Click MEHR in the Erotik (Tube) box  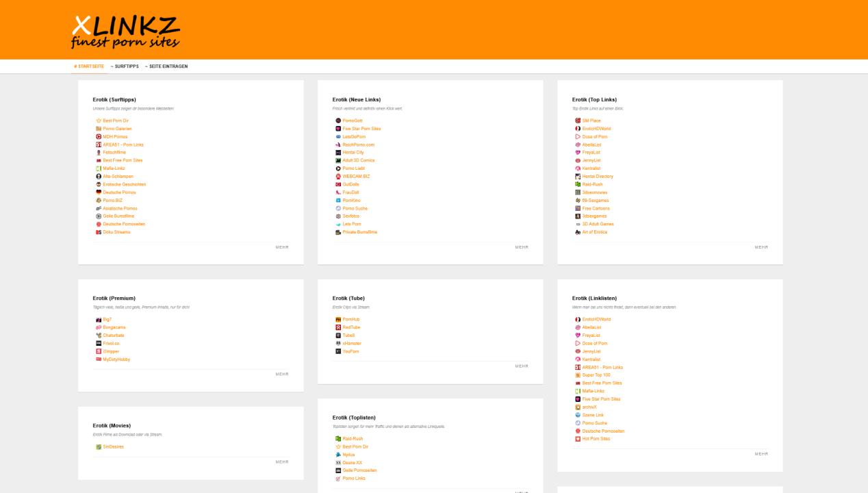click(x=522, y=366)
